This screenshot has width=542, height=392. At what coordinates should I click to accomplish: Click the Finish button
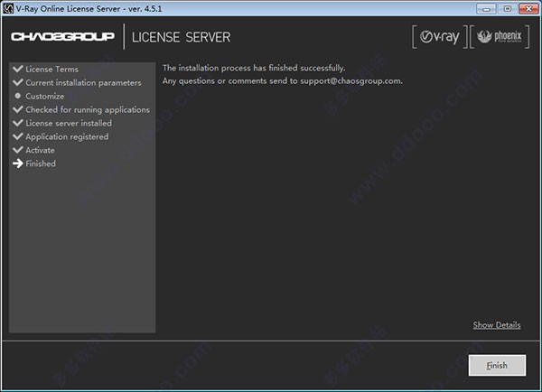click(496, 366)
